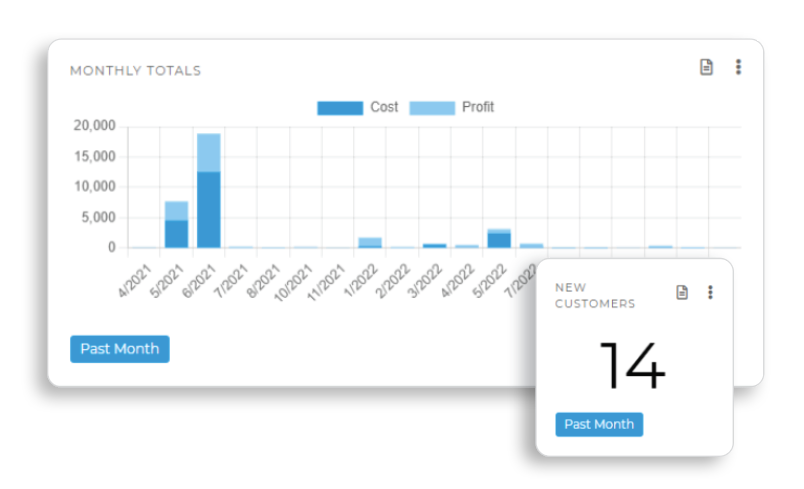Select the 5/2022 bar in the chart
Viewport: 804px width, 489px height.
pos(499,239)
